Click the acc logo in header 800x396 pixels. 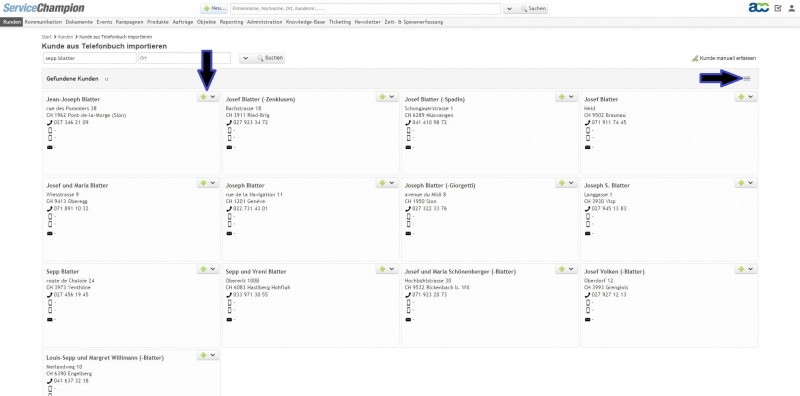[x=759, y=8]
